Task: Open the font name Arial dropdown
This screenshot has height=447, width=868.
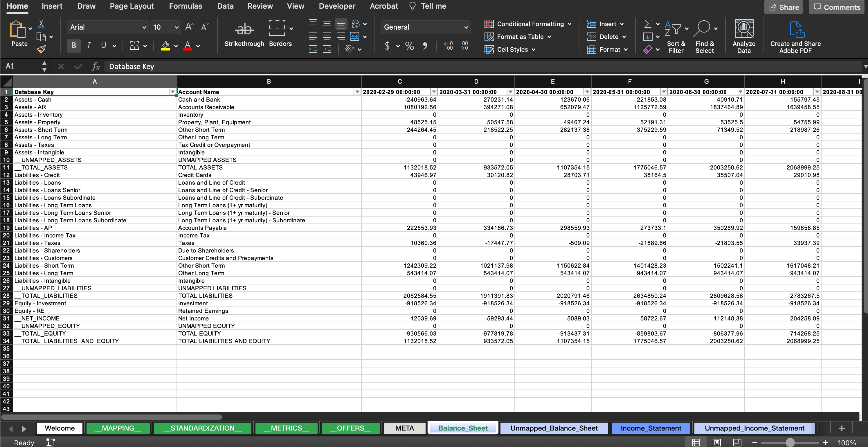Action: [144, 27]
